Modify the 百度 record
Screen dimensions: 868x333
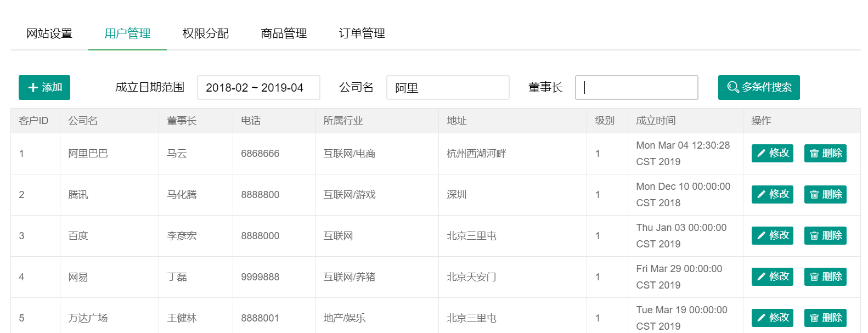(x=773, y=235)
